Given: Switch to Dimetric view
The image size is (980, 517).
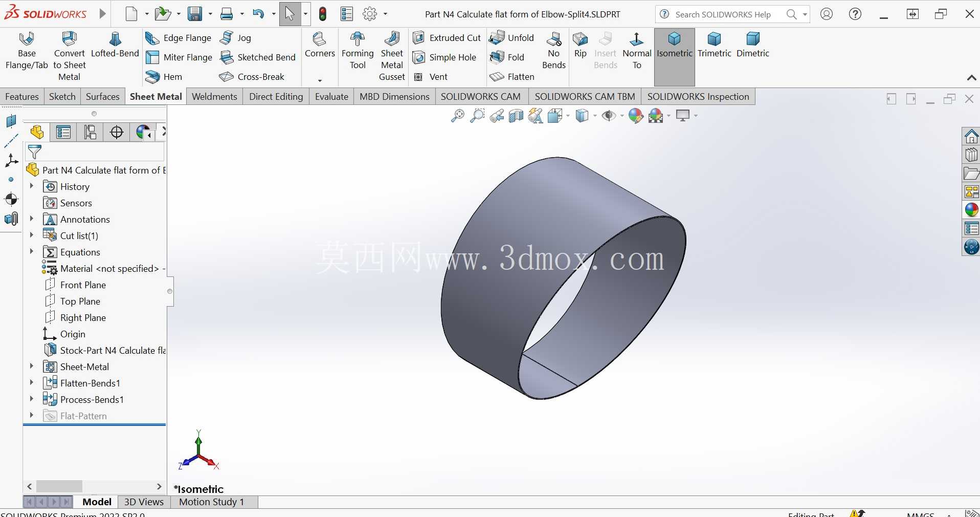Looking at the screenshot, I should coord(752,45).
